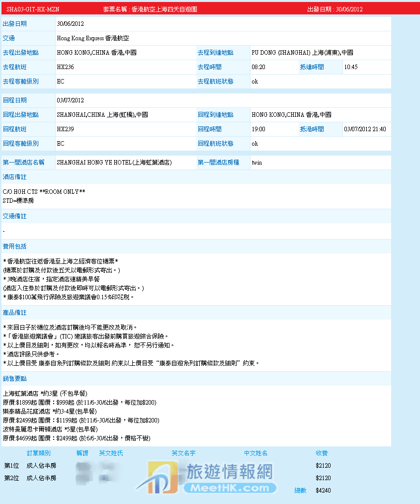This screenshot has height=504, width=420.
Task: Click the twin room type value
Action: click(x=256, y=163)
